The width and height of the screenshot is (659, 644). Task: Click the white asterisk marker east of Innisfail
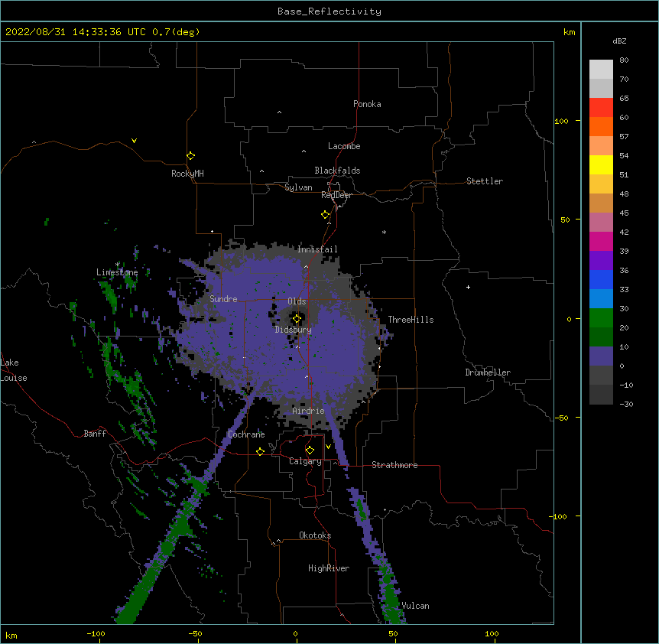pyautogui.click(x=384, y=232)
